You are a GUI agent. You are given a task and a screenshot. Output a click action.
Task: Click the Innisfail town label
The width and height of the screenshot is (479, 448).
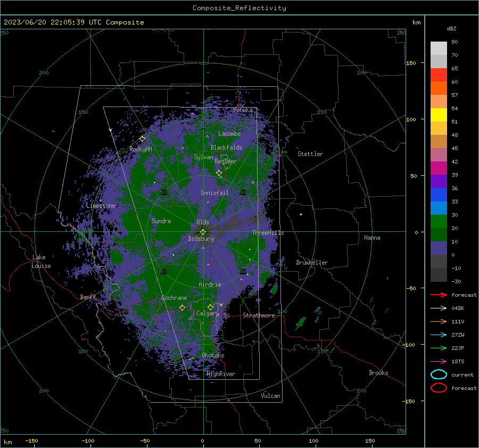point(214,193)
